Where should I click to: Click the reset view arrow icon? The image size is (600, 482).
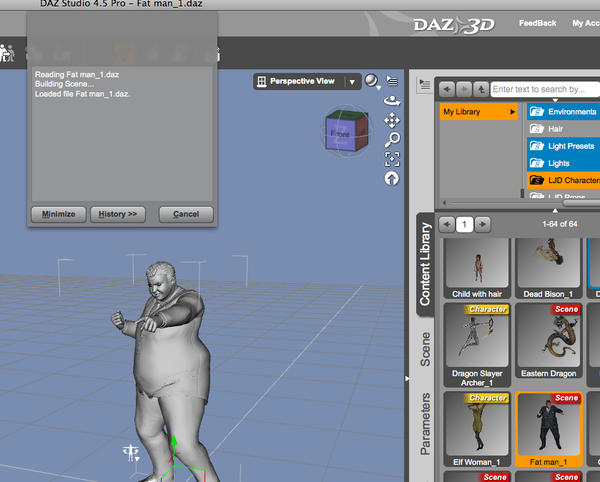(391, 179)
